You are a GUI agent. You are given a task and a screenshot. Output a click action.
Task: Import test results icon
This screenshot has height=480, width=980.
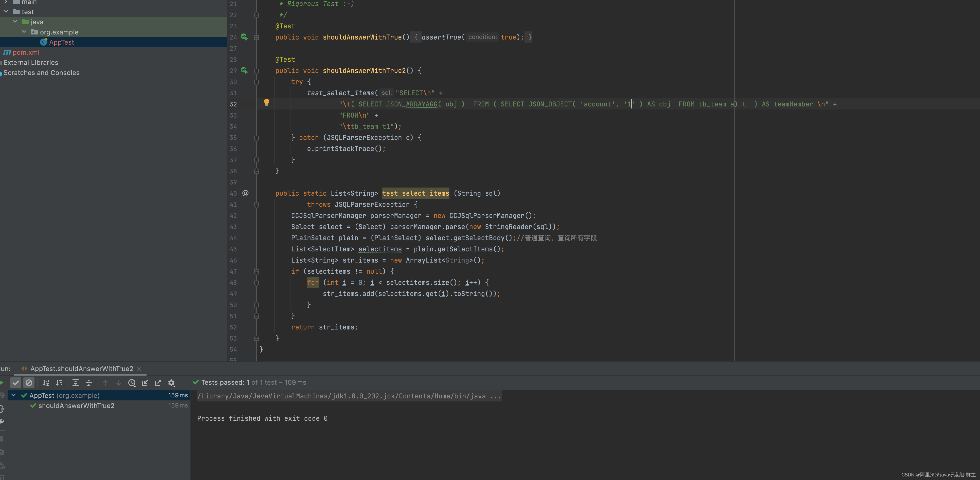point(145,383)
